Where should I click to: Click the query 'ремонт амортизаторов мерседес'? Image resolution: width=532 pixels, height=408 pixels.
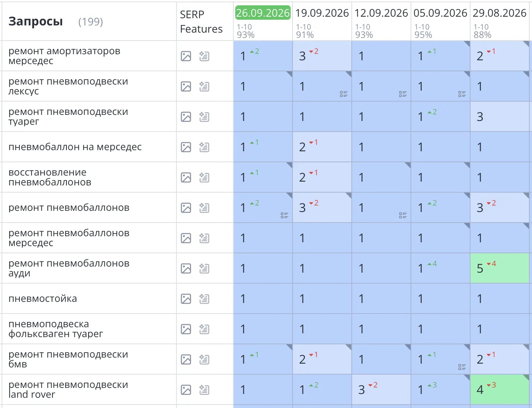click(x=65, y=56)
